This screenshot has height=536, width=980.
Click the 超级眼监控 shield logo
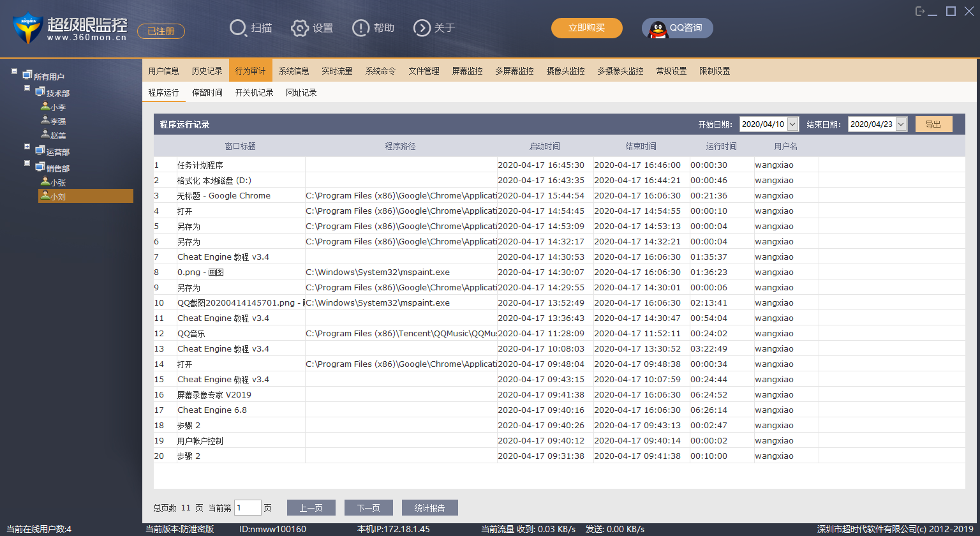tap(27, 28)
